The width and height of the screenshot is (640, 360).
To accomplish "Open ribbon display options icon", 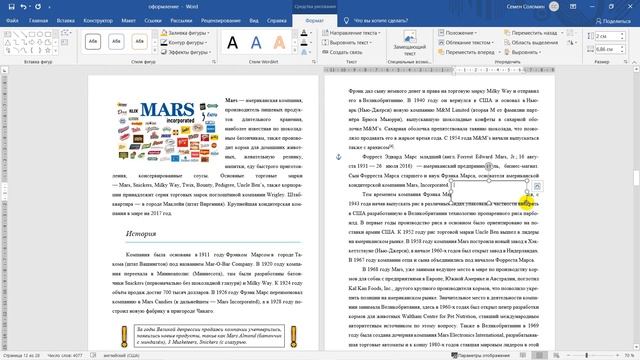I will click(573, 7).
